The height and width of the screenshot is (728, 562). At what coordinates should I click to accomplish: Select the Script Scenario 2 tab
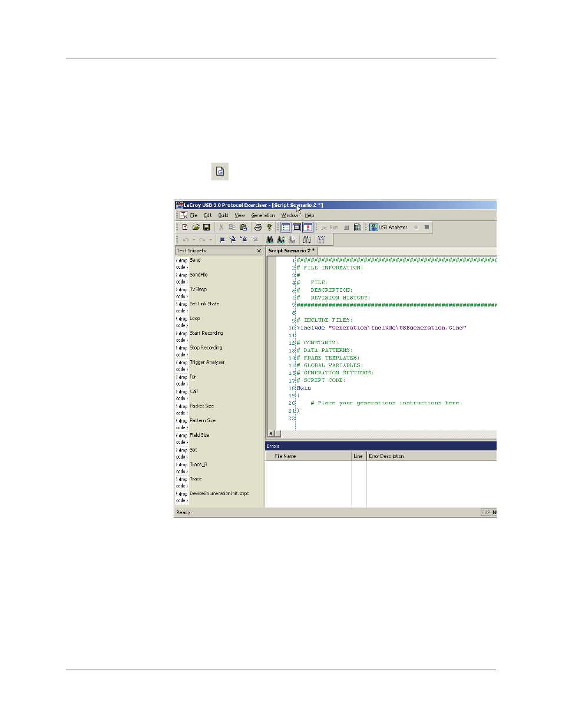coord(292,251)
